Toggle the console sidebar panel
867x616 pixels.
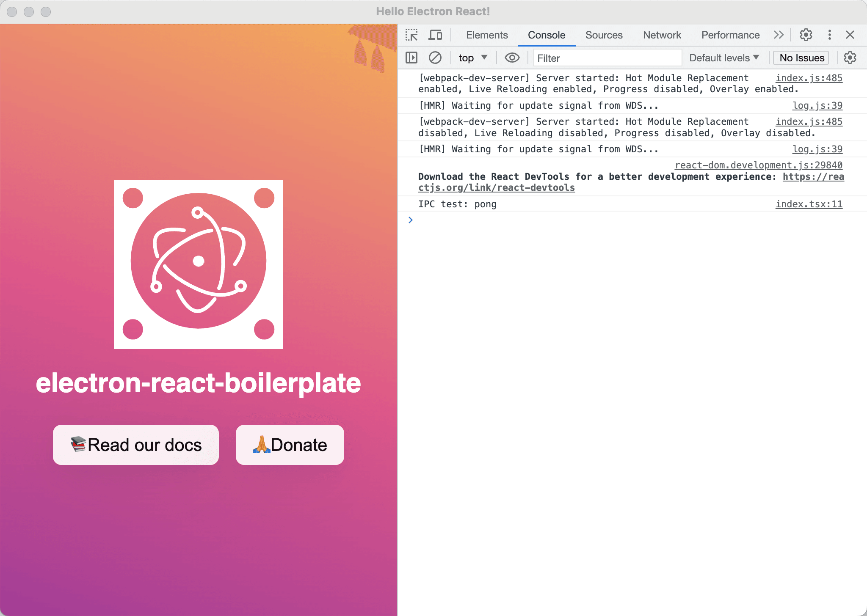[x=411, y=58]
